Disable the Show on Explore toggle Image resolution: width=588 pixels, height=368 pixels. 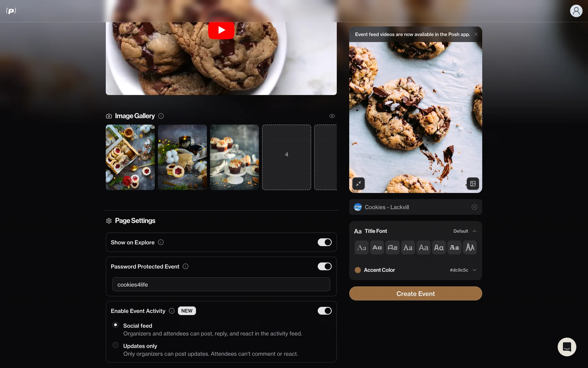point(324,242)
